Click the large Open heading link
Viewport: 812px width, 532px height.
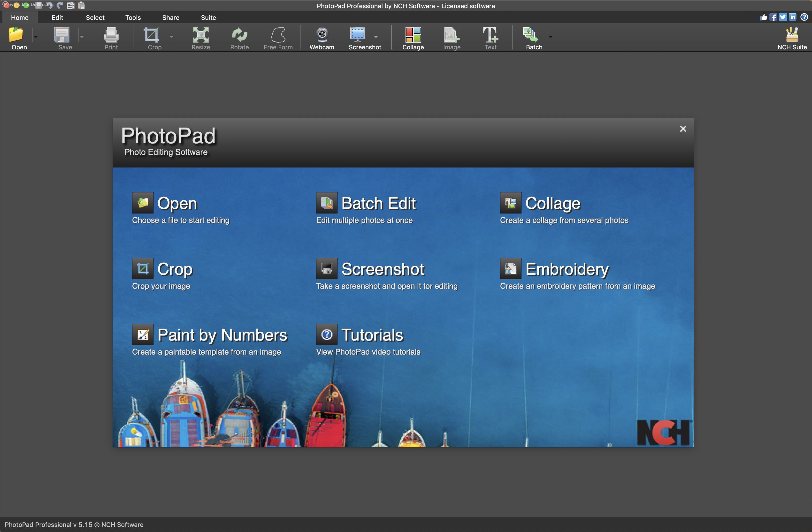coord(177,204)
